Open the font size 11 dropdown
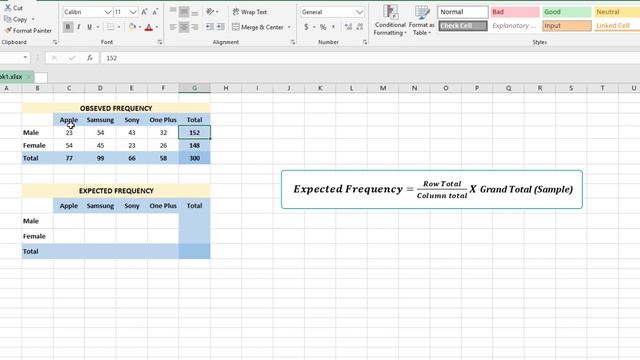The height and width of the screenshot is (360, 640). tap(133, 12)
